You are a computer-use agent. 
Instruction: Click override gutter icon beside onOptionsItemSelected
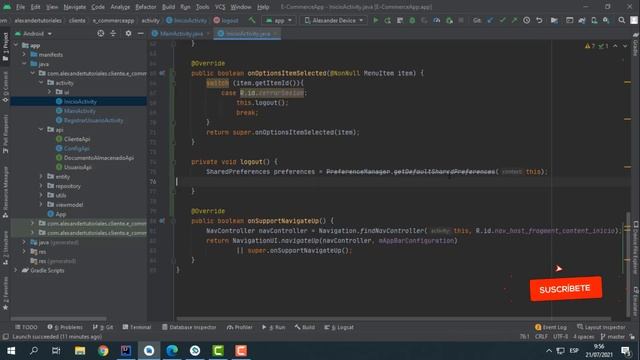click(x=162, y=73)
